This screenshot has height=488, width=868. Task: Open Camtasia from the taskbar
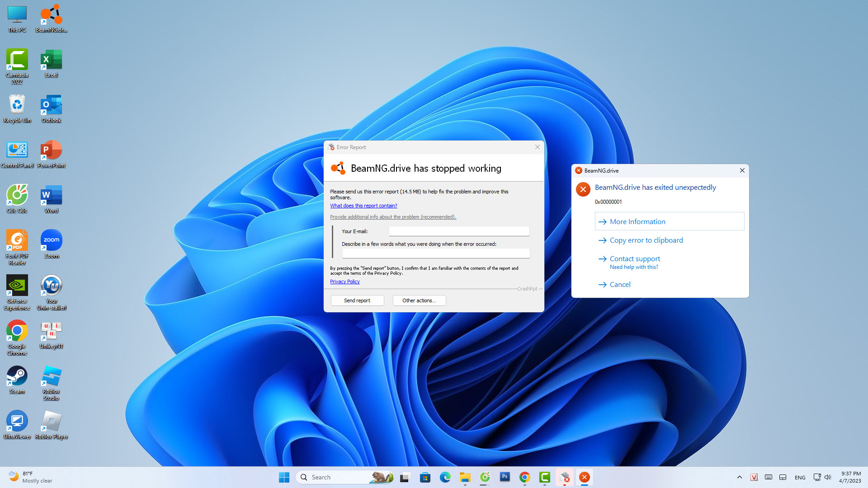click(545, 477)
